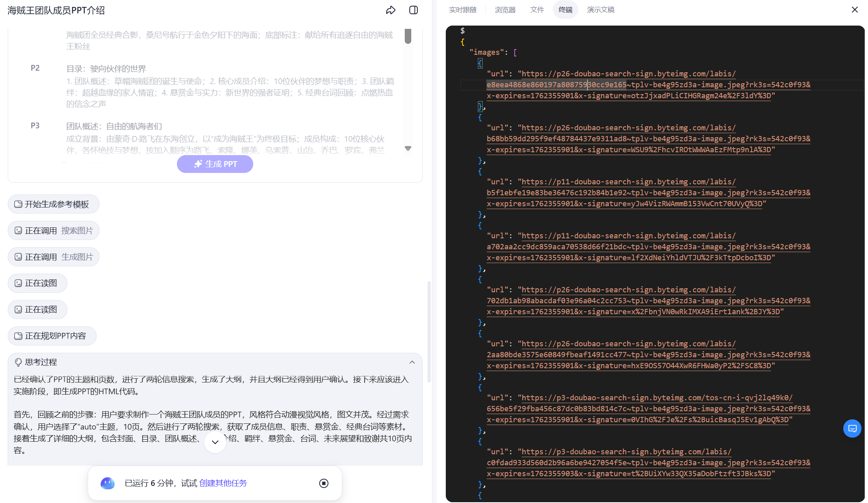Click the outline scrollbar down arrow

point(408,149)
